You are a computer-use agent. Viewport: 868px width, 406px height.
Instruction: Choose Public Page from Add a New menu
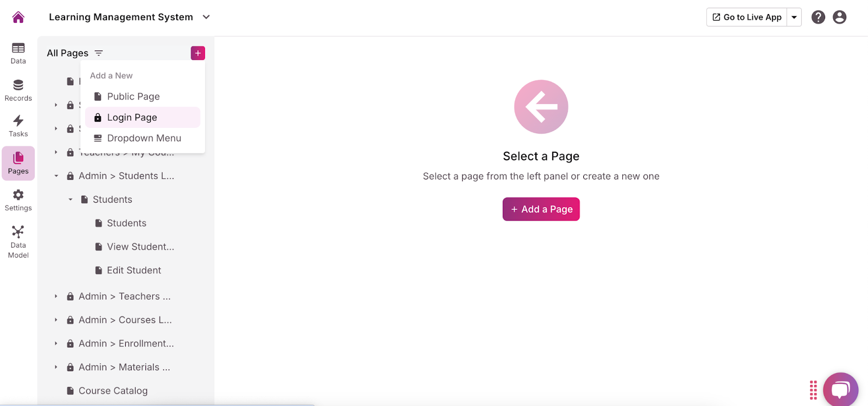point(133,96)
